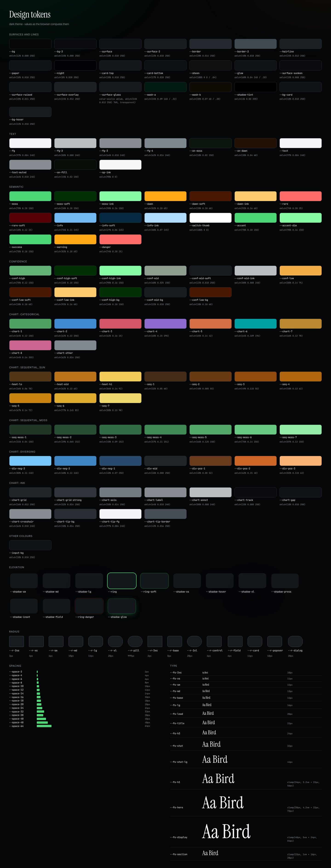The image size is (331, 868).
Task: Choose the --conf-mid swatch
Action: click(165, 271)
